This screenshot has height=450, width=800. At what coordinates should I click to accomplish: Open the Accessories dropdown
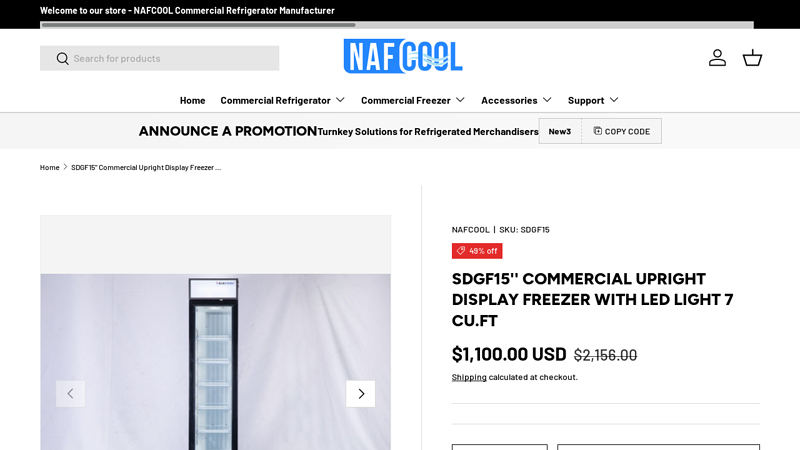point(516,100)
